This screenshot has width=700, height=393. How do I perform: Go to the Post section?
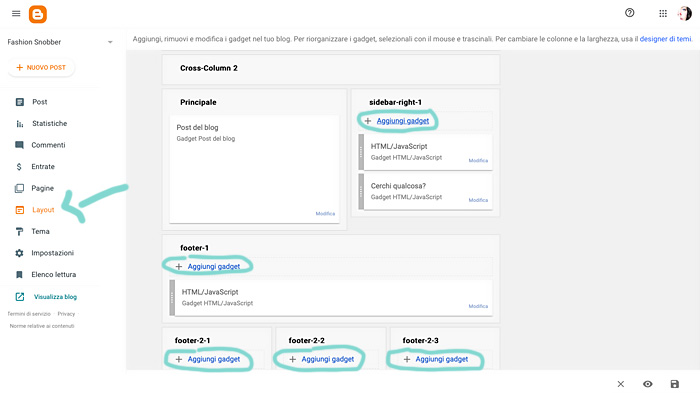[x=40, y=102]
